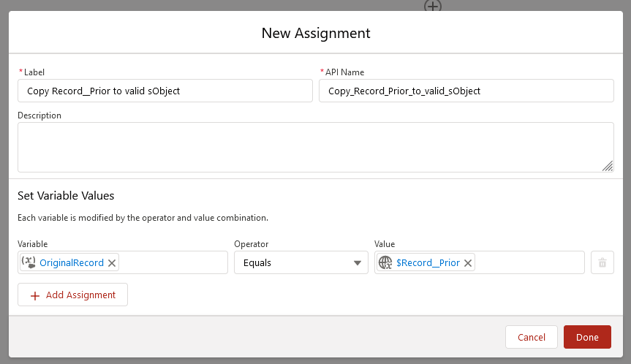Image resolution: width=631 pixels, height=364 pixels.
Task: Open the Operator dropdown showing Equals
Action: click(x=301, y=262)
